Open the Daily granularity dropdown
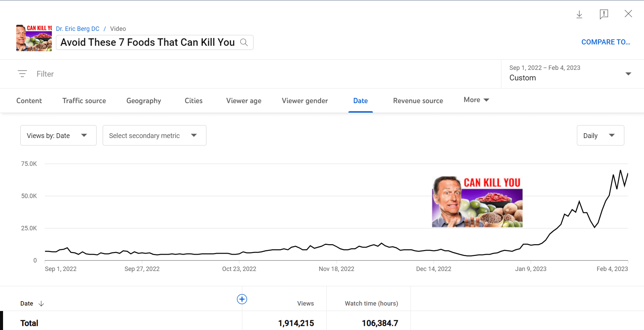The width and height of the screenshot is (644, 330). click(600, 135)
